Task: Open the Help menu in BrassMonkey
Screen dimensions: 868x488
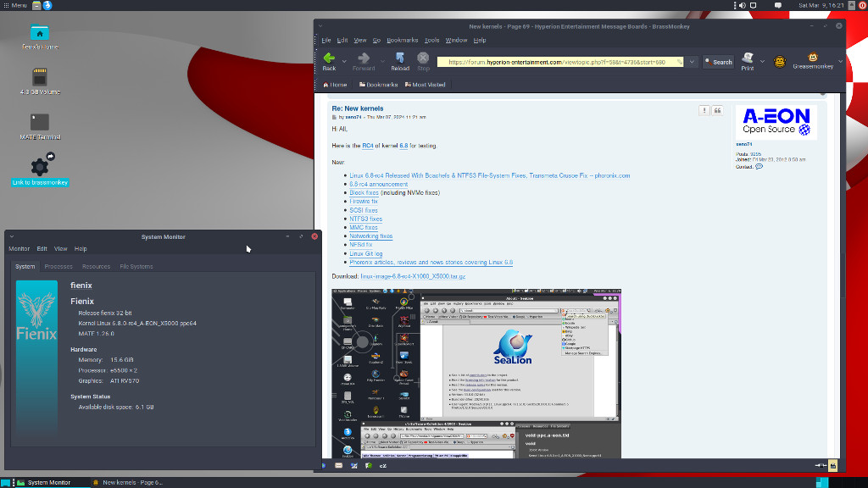Action: (x=480, y=40)
